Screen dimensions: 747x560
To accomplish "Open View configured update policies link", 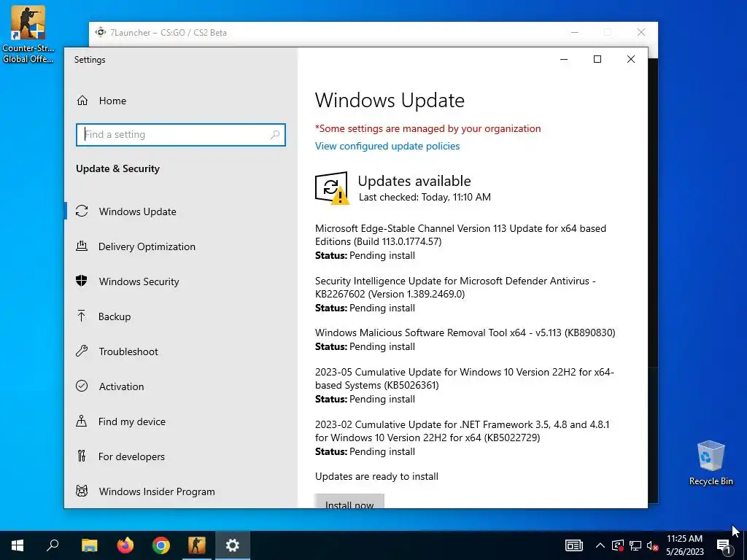I will click(x=387, y=146).
